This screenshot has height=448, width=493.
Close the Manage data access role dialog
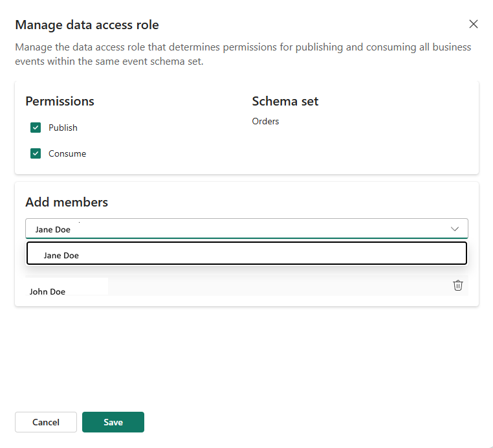(x=473, y=24)
